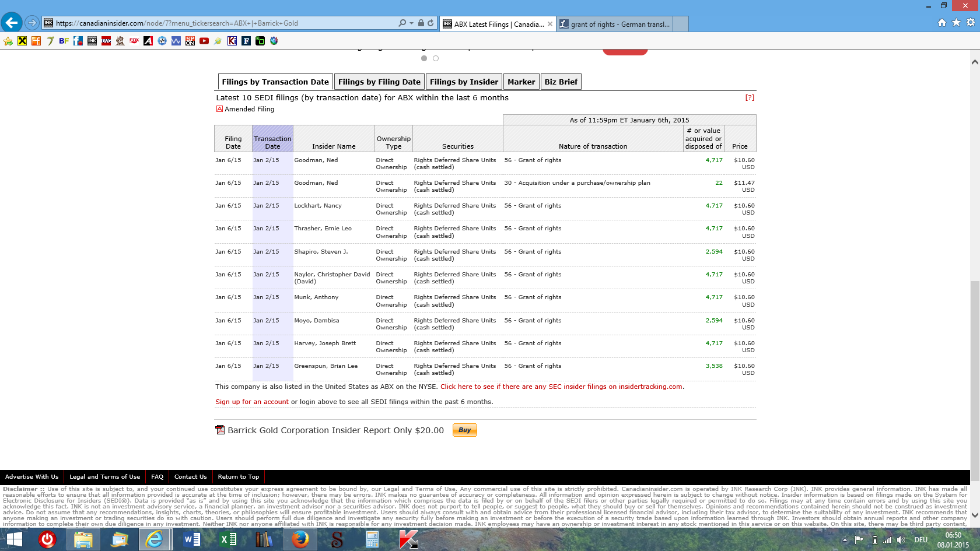
Task: Open the browser Tools gear icon
Action: [x=971, y=23]
